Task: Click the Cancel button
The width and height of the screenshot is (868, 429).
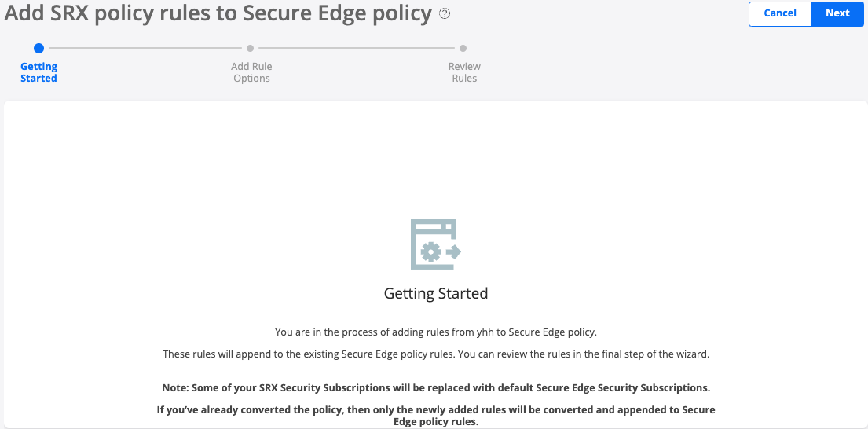Action: pos(779,13)
